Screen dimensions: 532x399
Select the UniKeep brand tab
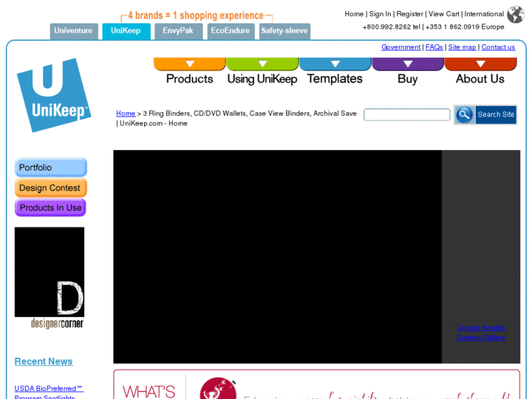pos(126,31)
